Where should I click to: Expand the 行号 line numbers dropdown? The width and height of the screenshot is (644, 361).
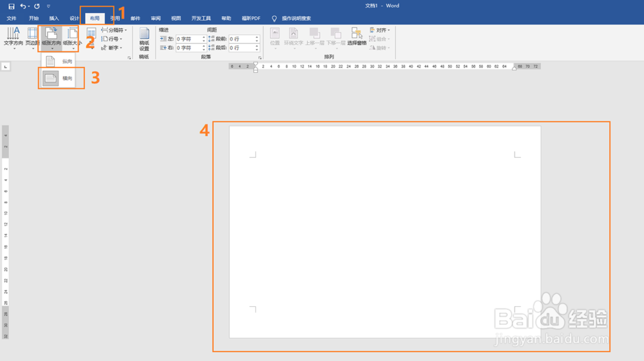tap(111, 39)
